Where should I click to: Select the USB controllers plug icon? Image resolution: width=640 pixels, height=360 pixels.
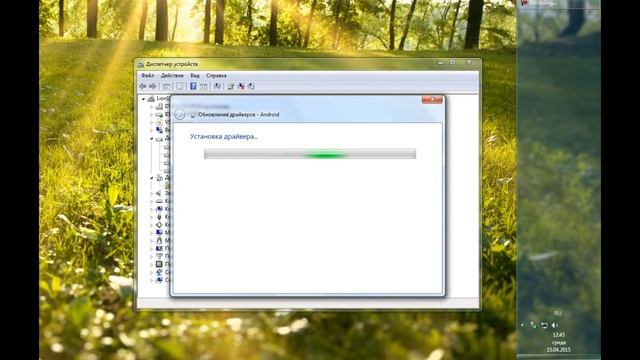pyautogui.click(x=159, y=216)
